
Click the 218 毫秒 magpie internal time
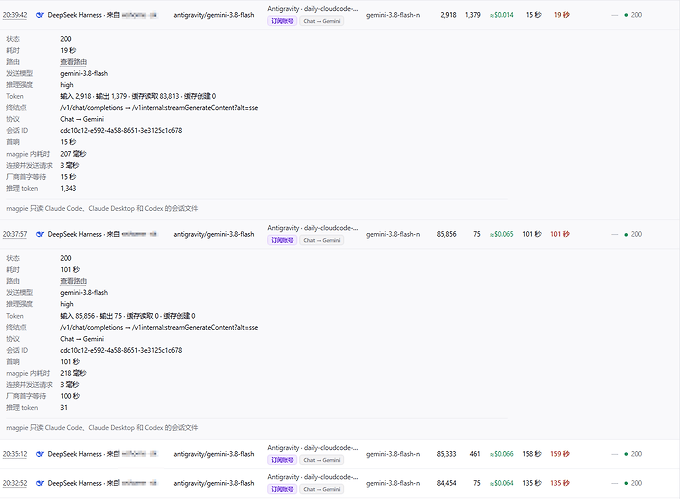73,373
